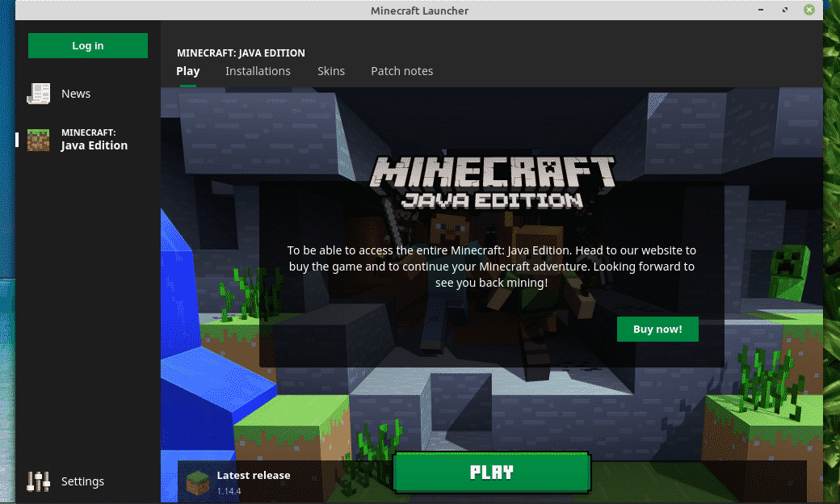
Task: Click the Minecraft Java Edition logo banner
Action: [x=493, y=183]
